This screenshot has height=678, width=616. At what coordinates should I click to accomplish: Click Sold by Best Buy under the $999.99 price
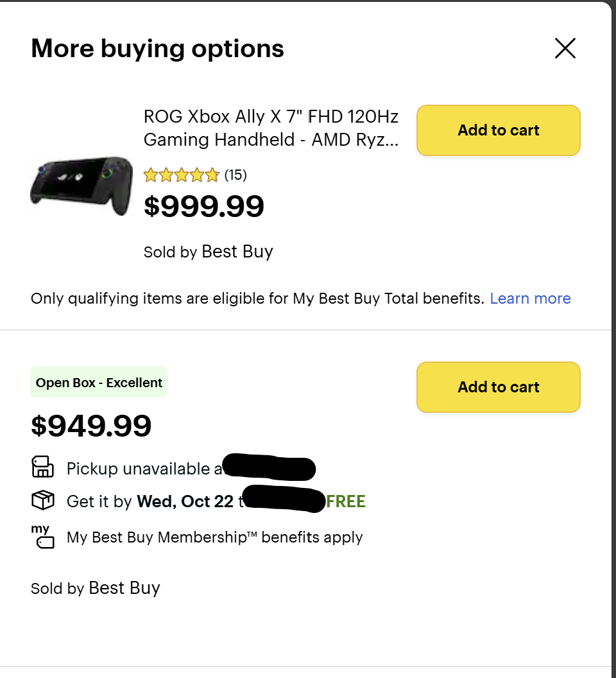point(209,252)
